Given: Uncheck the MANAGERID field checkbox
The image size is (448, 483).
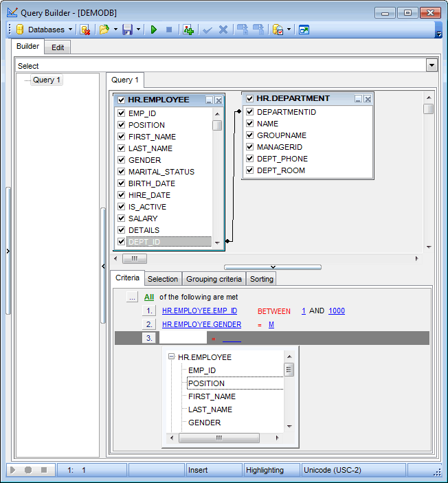Looking at the screenshot, I should 249,147.
